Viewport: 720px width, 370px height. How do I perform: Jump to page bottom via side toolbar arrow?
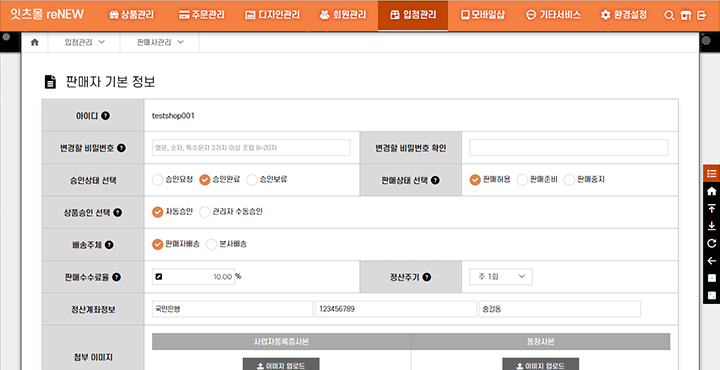[x=712, y=226]
